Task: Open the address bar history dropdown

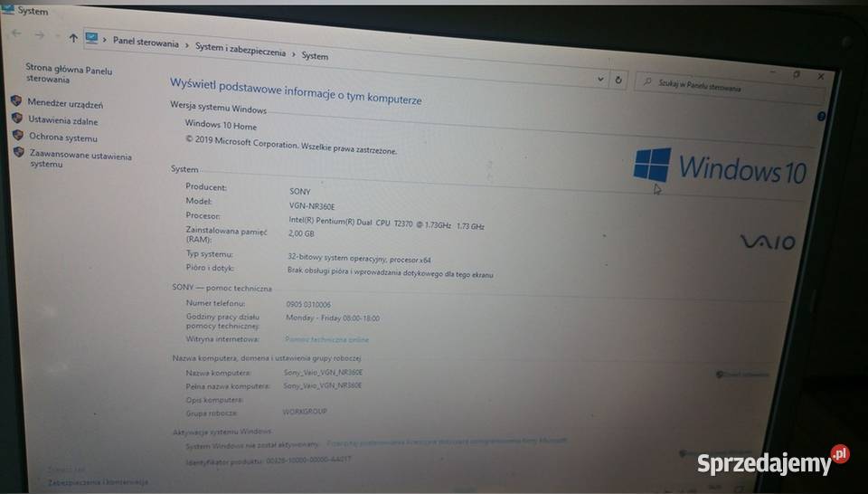Action: pos(600,80)
